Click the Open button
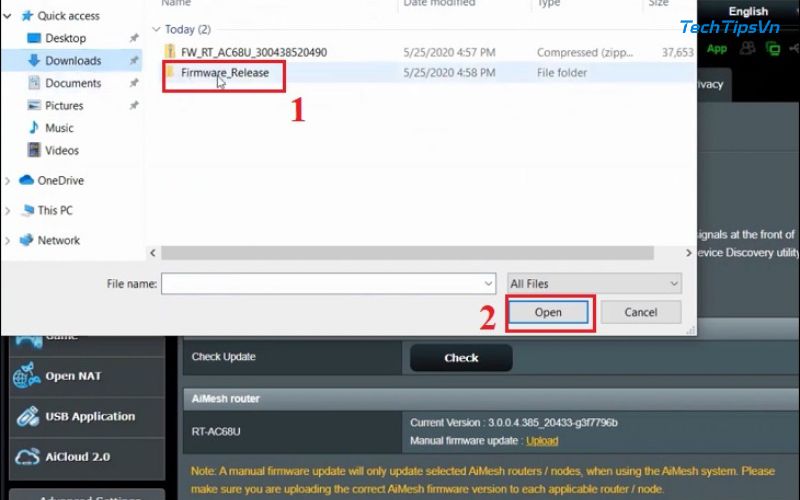800x500 pixels. [x=548, y=312]
